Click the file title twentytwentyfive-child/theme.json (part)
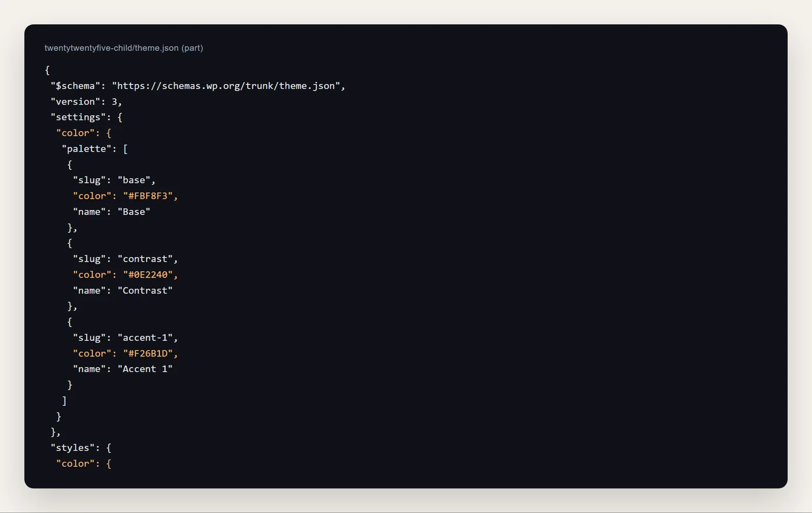The height and width of the screenshot is (513, 812). click(124, 48)
